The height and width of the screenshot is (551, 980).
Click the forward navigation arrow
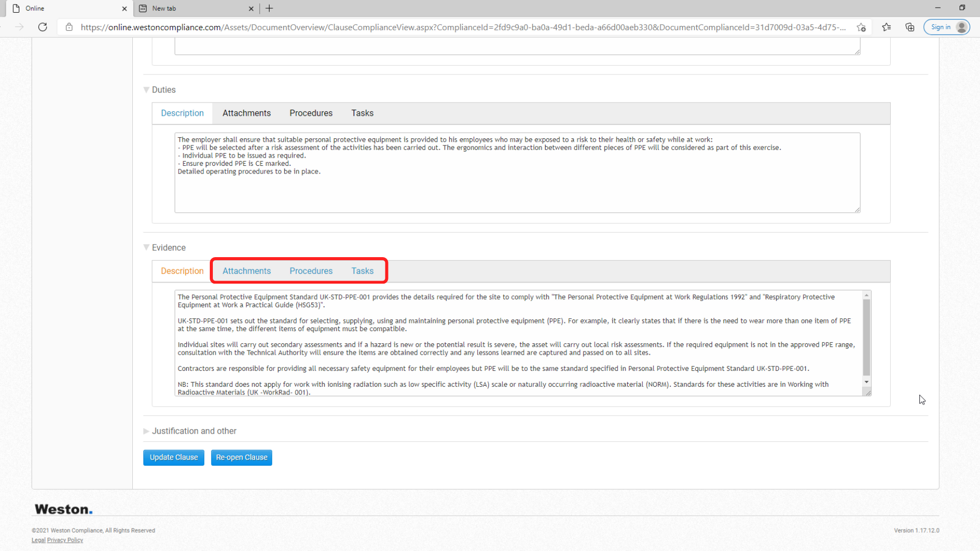coord(19,27)
